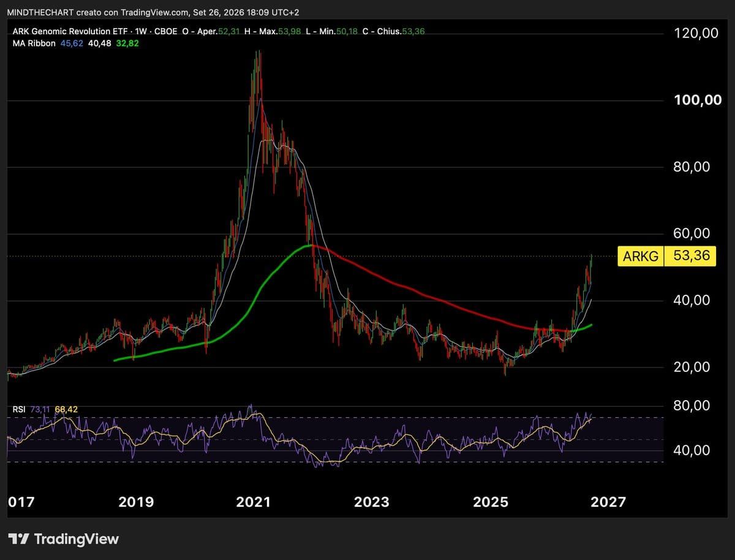Click the 2025 time axis label

pos(491,502)
